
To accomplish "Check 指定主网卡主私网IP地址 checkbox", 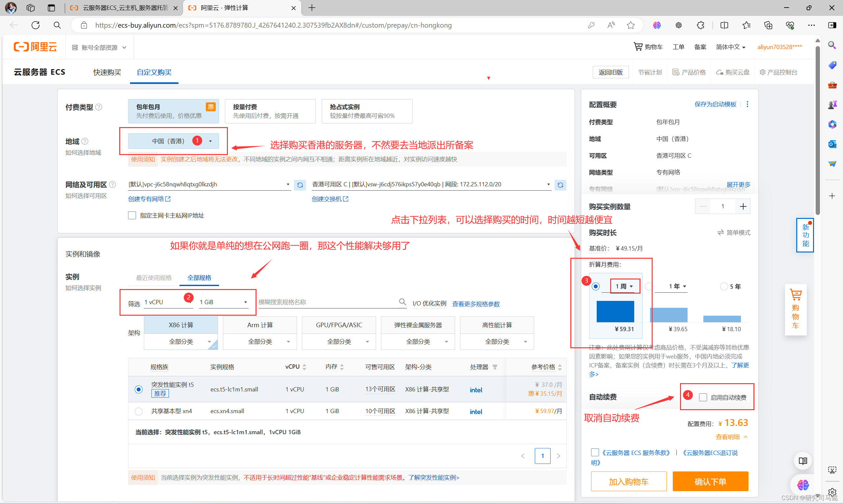I will tap(132, 215).
